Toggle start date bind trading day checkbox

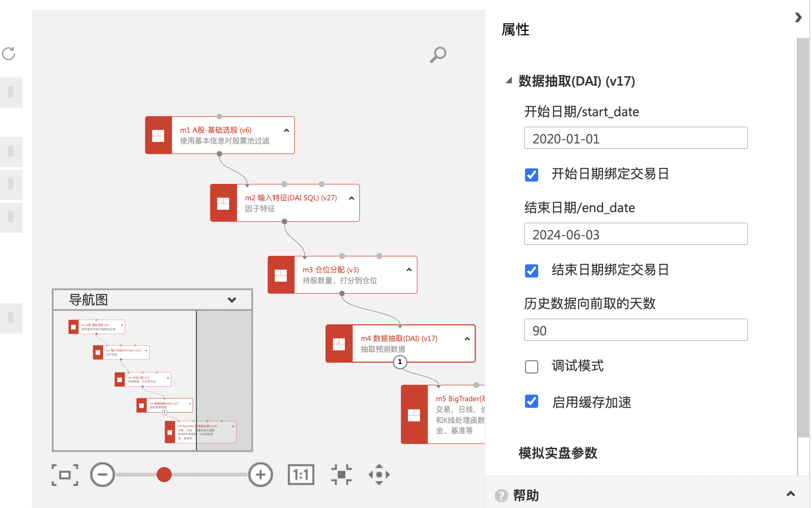tap(532, 175)
